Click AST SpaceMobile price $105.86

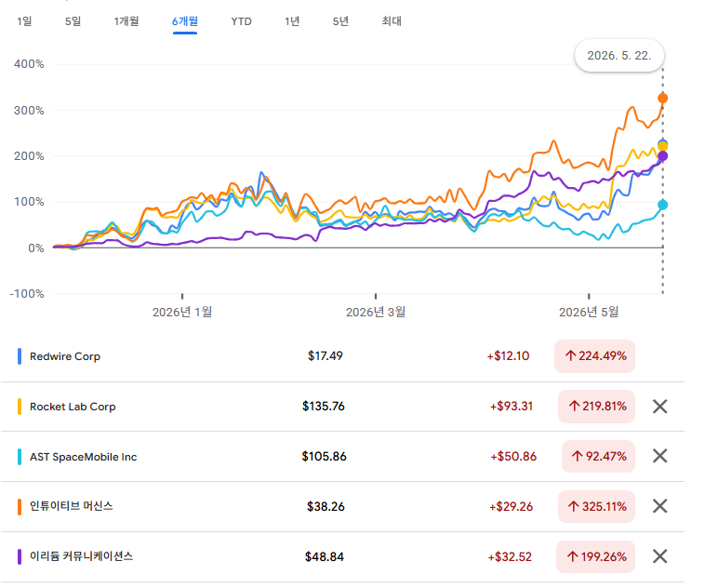click(324, 456)
